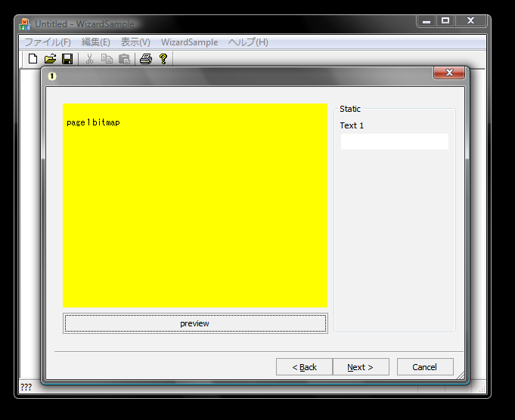
Task: Click the Paste clipboard toolbar icon
Action: (124, 59)
